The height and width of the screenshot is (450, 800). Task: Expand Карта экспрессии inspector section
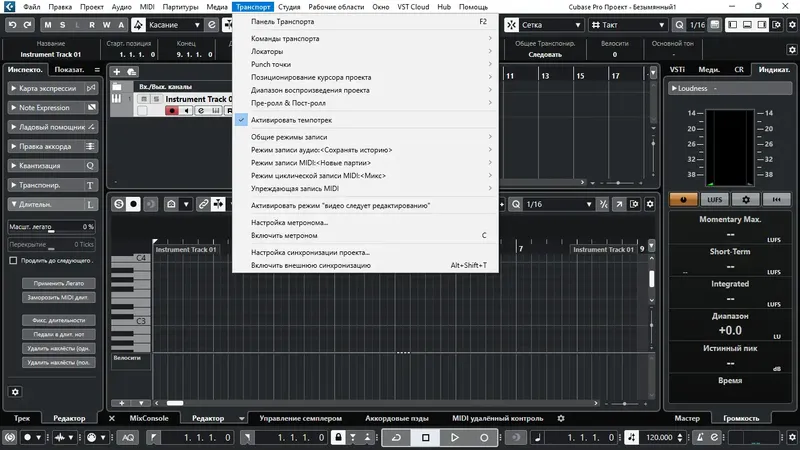pos(52,88)
